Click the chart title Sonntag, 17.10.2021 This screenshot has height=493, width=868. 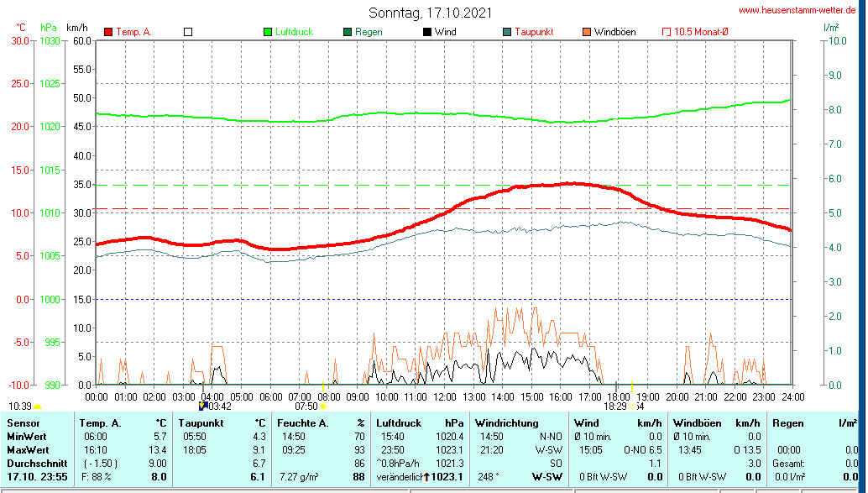(x=431, y=13)
